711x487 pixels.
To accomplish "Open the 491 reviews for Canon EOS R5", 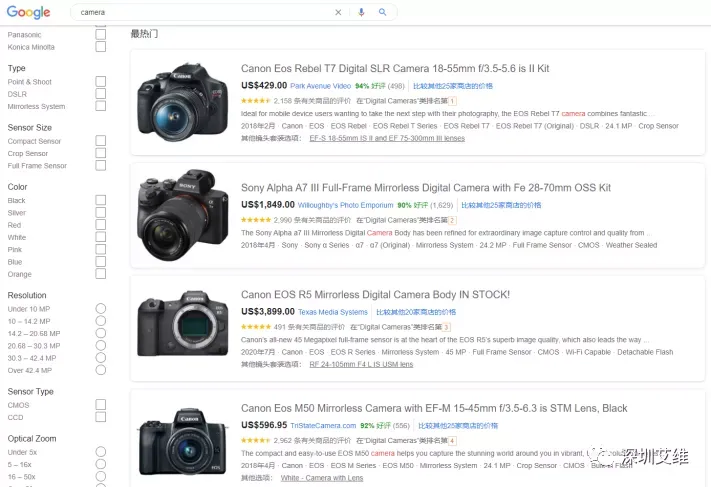I will [309, 327].
